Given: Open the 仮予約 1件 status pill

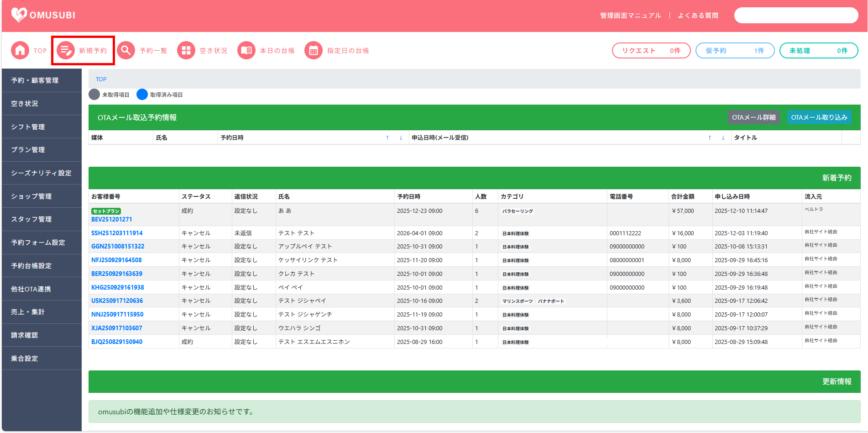Looking at the screenshot, I should tap(735, 51).
